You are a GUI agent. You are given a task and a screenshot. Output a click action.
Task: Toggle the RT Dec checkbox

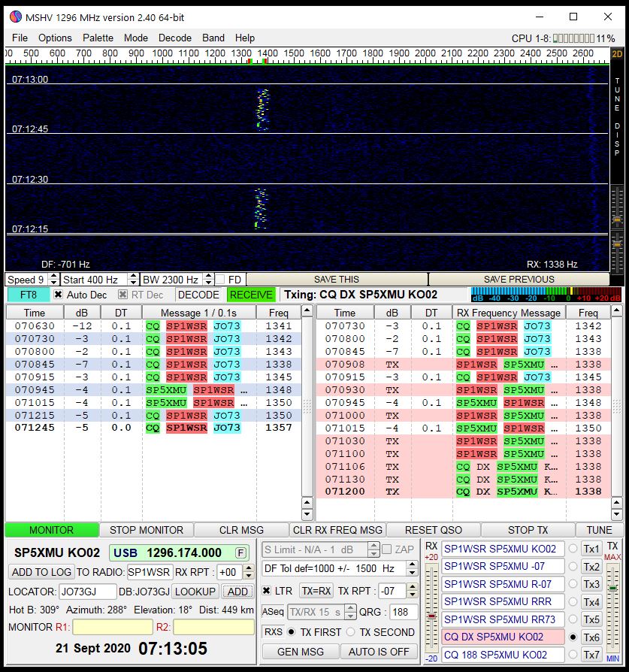tap(123, 295)
